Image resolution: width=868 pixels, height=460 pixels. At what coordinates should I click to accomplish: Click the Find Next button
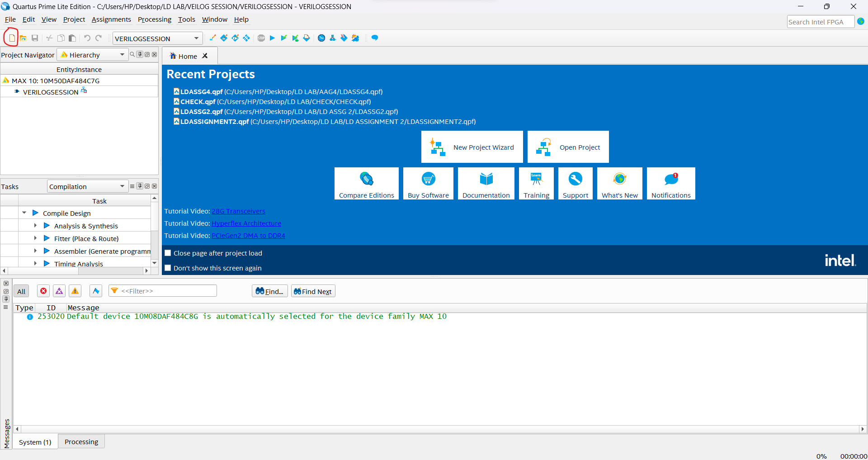313,291
